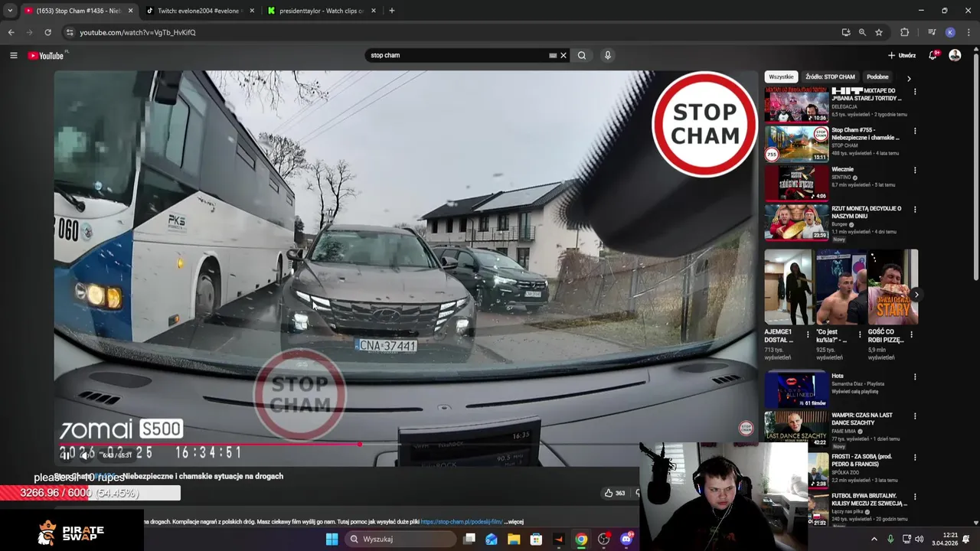This screenshot has width=980, height=551.
Task: Expand filter chips with the right arrow
Action: (909, 78)
